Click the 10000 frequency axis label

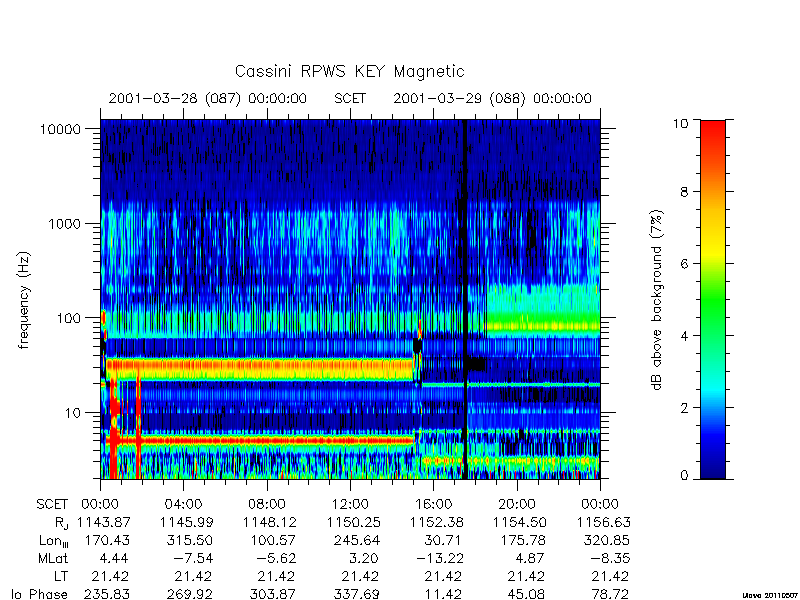point(60,129)
